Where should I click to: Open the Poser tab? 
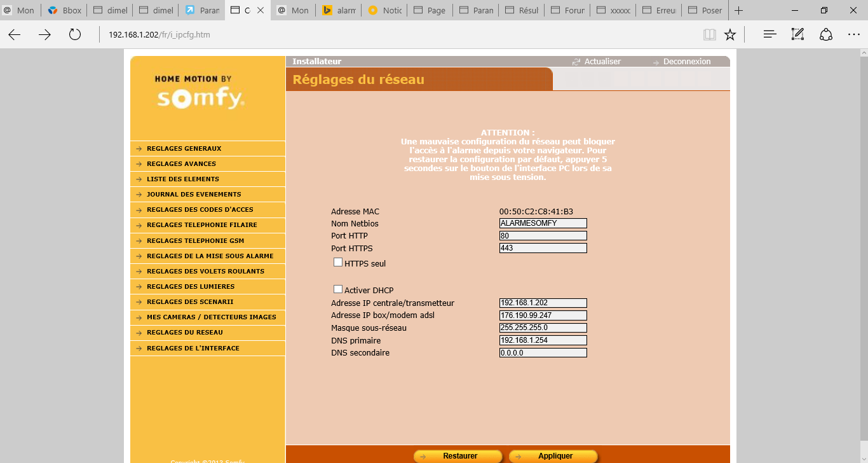coord(705,10)
